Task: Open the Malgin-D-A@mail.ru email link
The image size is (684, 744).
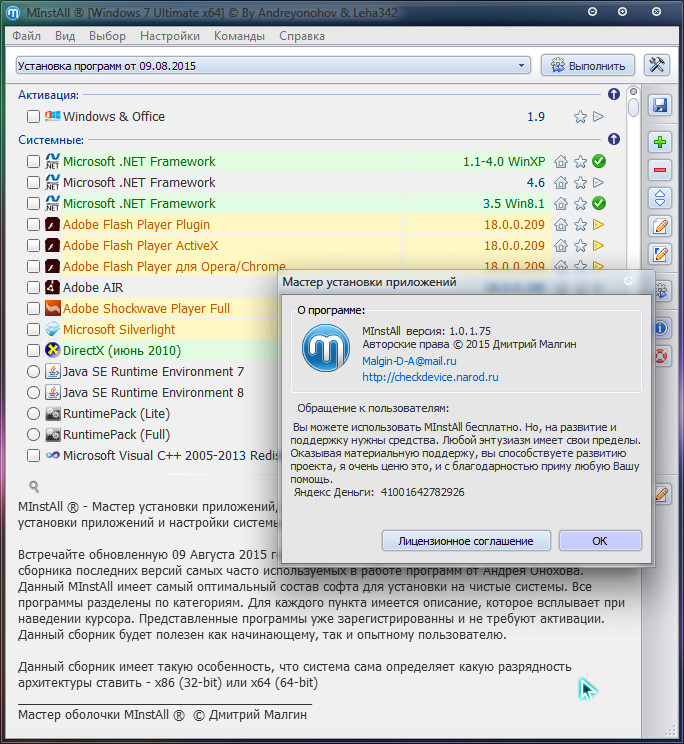Action: click(409, 361)
